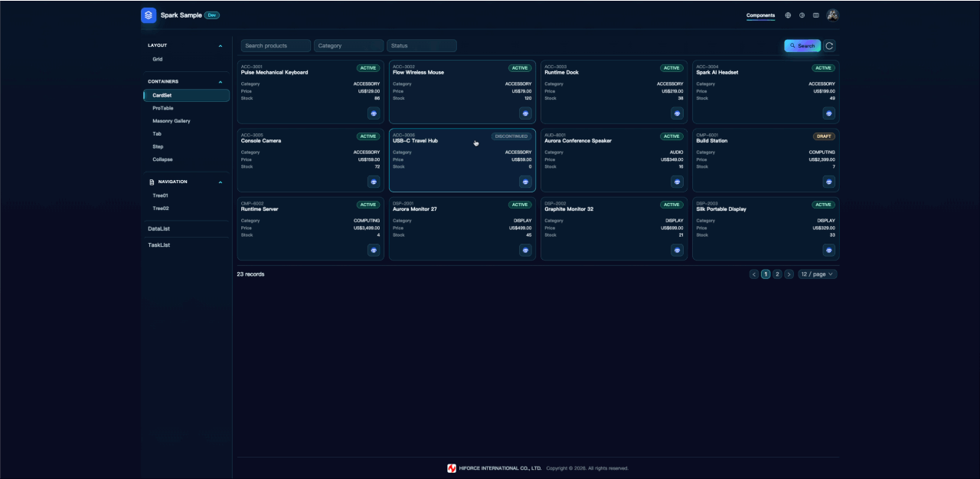Open the Status filter dropdown
This screenshot has width=980, height=479.
[x=422, y=46]
